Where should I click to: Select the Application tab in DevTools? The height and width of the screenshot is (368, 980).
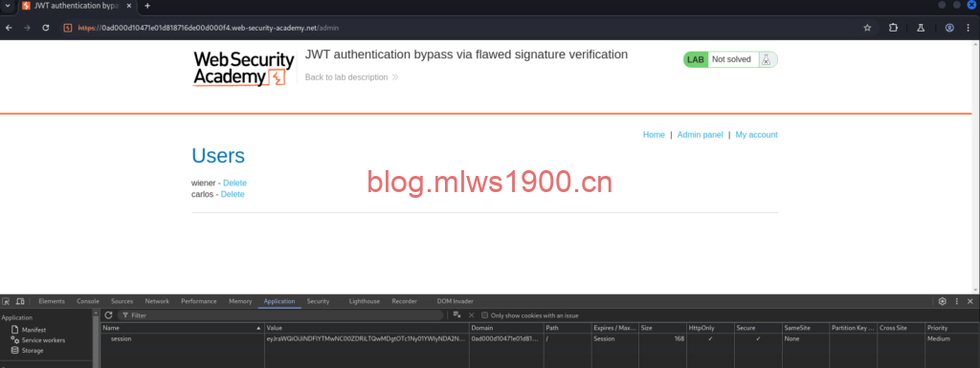(278, 301)
